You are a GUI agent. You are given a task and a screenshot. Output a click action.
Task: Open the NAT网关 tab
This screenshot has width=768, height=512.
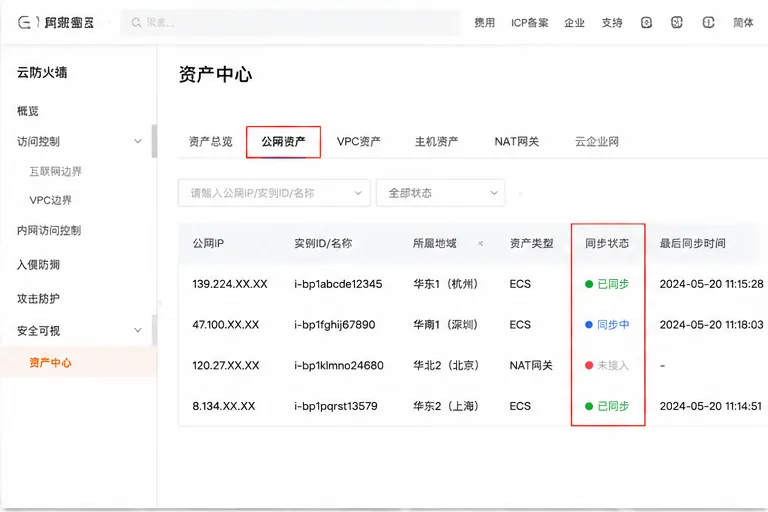click(517, 142)
